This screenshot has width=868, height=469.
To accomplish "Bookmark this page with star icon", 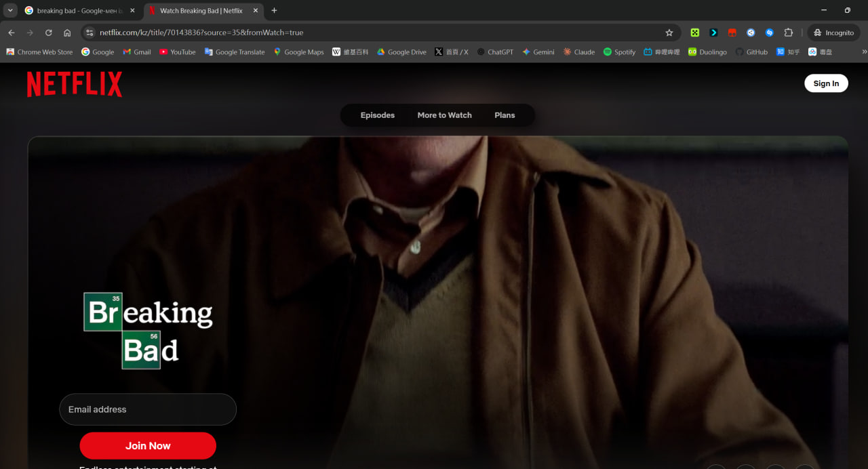I will pyautogui.click(x=669, y=33).
